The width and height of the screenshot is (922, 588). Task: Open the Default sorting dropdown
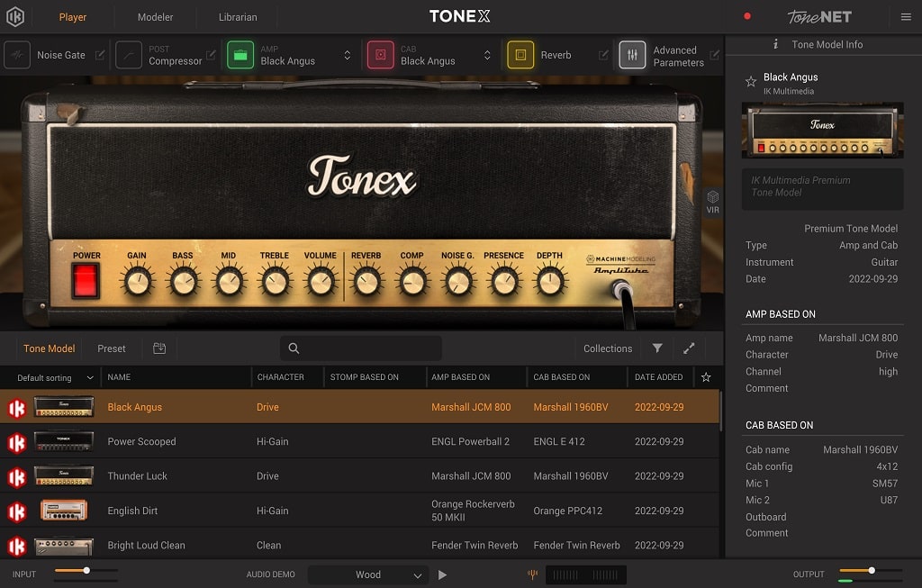[x=55, y=377]
